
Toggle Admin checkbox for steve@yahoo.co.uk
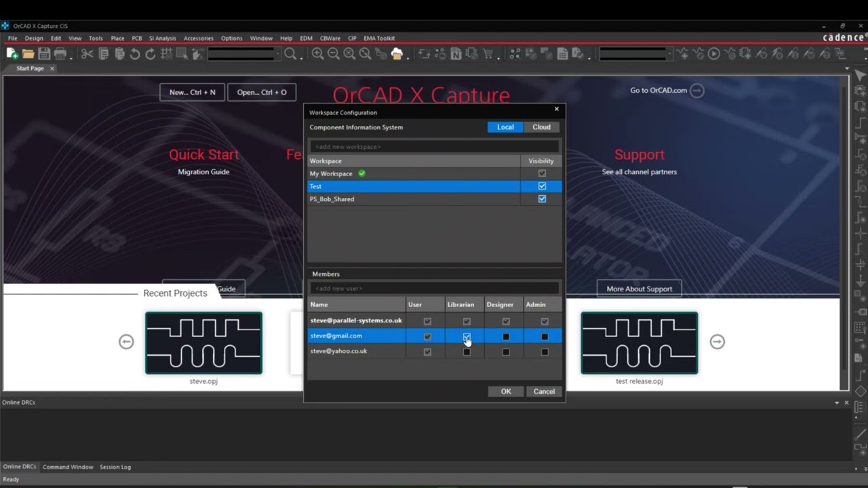545,352
